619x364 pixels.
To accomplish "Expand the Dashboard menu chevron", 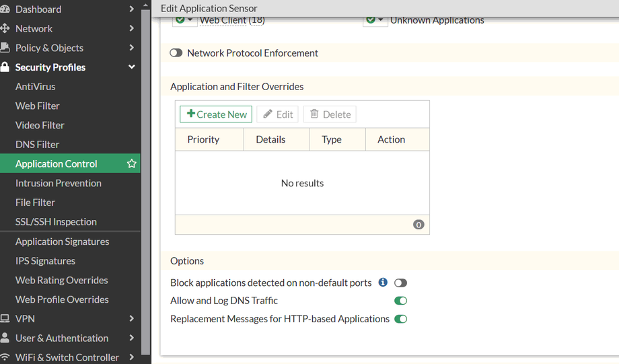I will tap(132, 9).
